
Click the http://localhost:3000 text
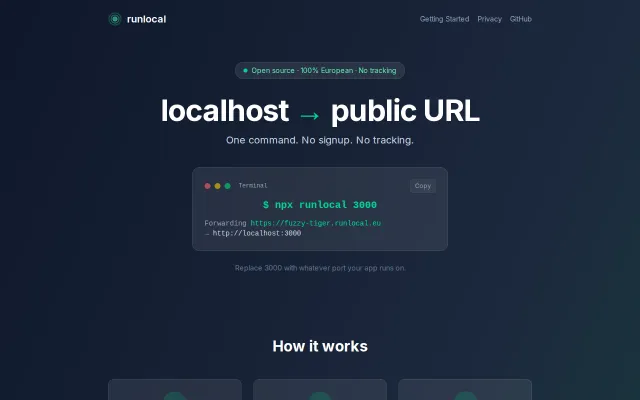[257, 233]
